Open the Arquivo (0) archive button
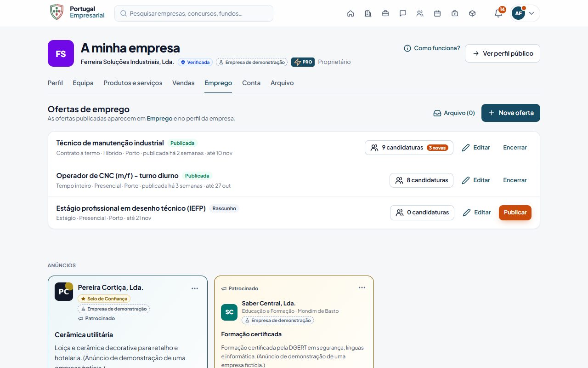The height and width of the screenshot is (368, 588). click(x=454, y=113)
